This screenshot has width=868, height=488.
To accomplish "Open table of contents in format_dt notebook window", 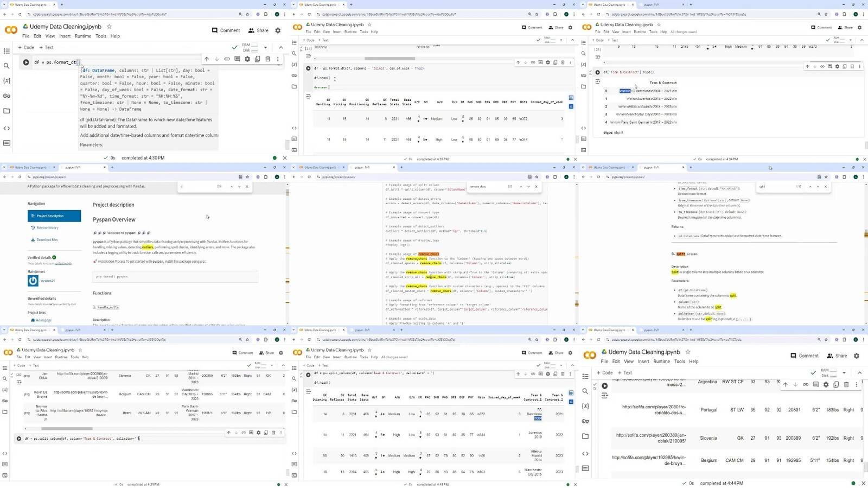I will click(x=7, y=51).
